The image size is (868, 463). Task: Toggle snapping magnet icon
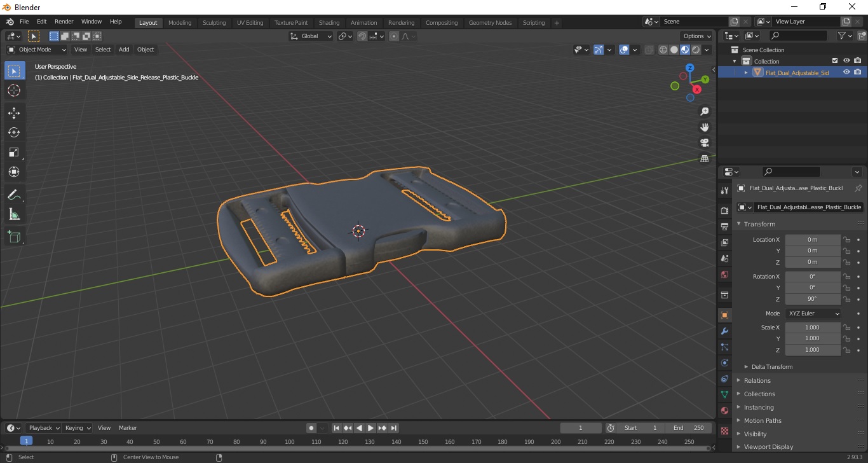click(x=362, y=36)
